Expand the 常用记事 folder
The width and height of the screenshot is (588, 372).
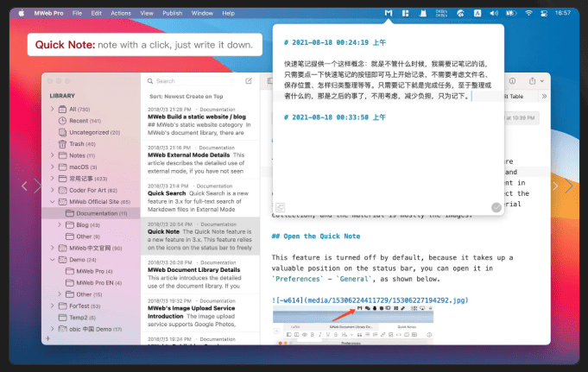[x=53, y=179]
